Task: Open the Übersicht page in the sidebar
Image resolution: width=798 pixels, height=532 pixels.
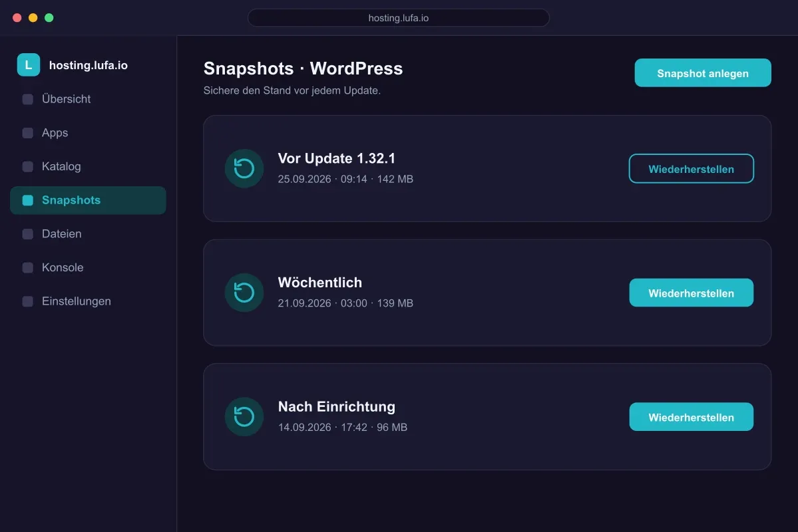Action: (x=88, y=99)
